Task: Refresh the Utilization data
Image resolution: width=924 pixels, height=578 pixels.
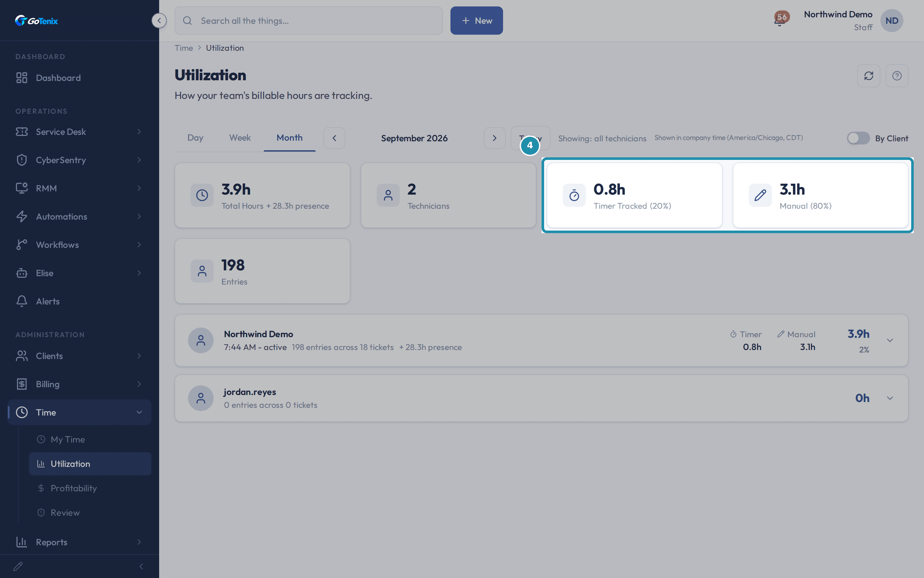Action: [x=868, y=76]
